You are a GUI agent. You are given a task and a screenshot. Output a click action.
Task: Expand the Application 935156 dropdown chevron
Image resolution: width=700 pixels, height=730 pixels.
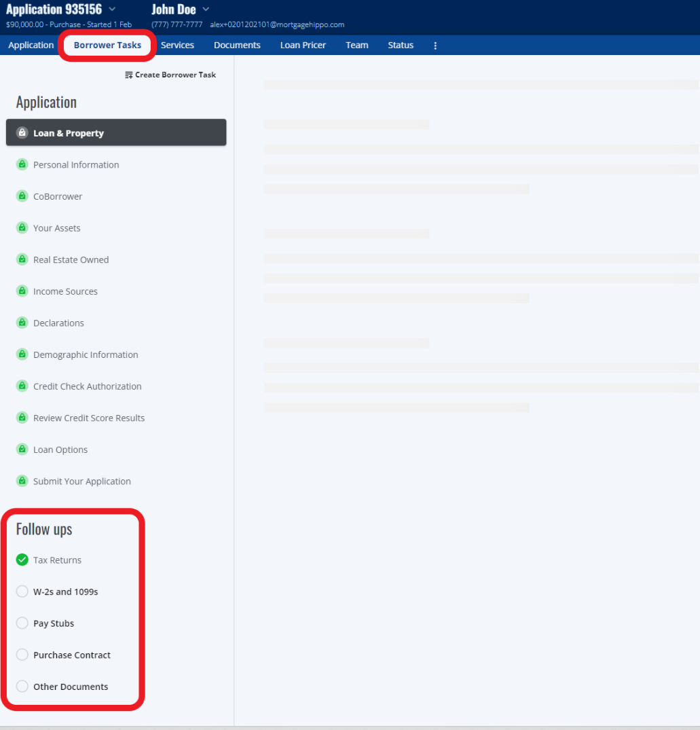(x=112, y=10)
